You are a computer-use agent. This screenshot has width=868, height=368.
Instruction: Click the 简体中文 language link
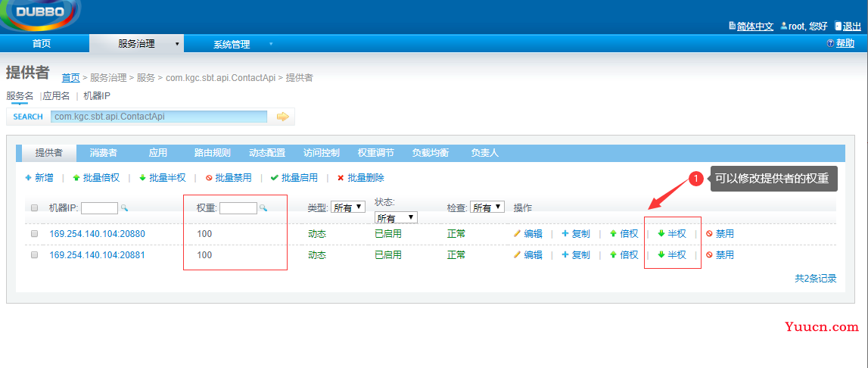[755, 26]
